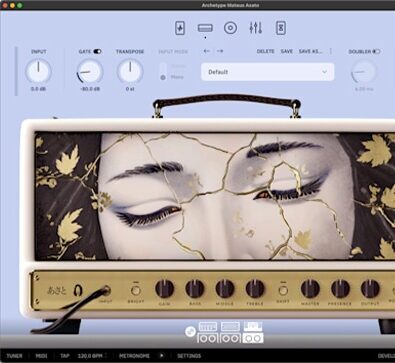Click the -80.0 dB gate value
The width and height of the screenshot is (395, 363).
click(90, 89)
